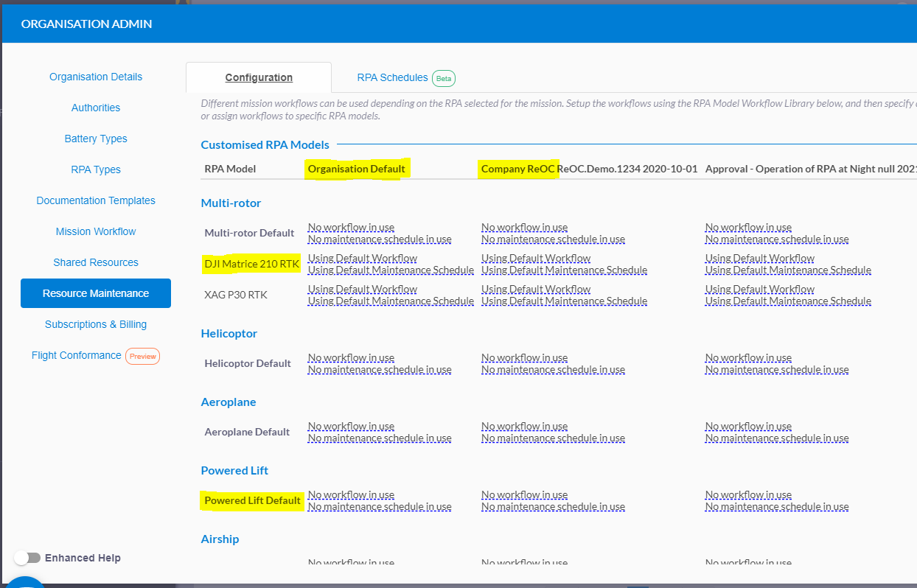Open Helicoptor Default maintenance schedule under Company ReOC
Viewport: 917px width, 588px height.
[x=553, y=369]
